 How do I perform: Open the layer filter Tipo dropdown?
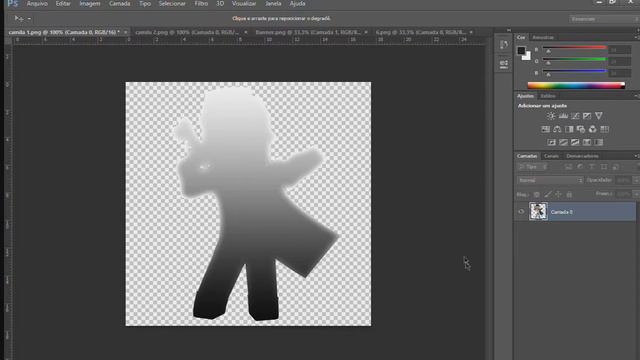click(x=532, y=167)
